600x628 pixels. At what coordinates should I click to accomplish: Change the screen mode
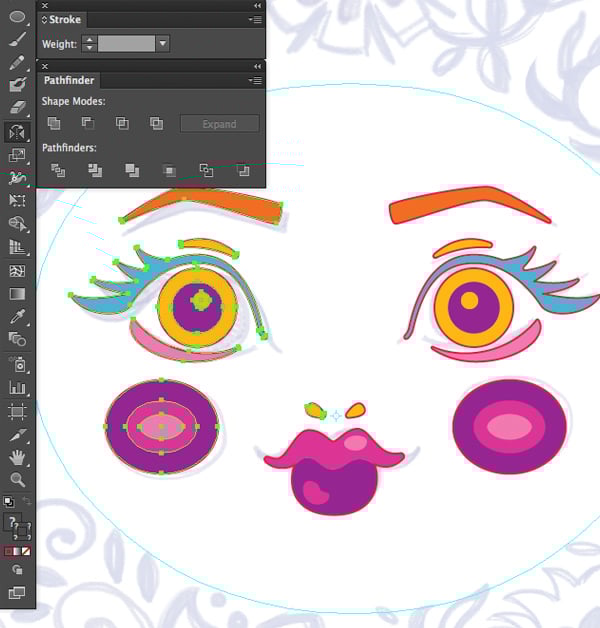(17, 592)
